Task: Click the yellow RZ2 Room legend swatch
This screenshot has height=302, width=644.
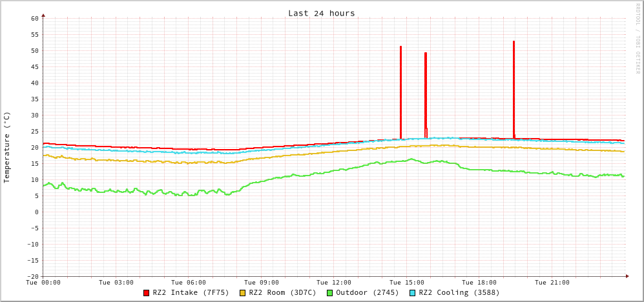Action: (x=243, y=293)
